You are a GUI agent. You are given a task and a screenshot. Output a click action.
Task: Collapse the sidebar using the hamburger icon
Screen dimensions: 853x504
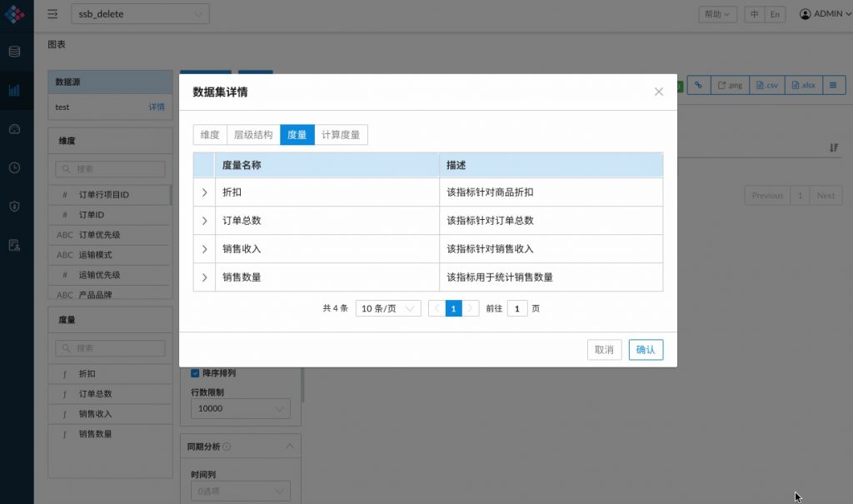52,14
